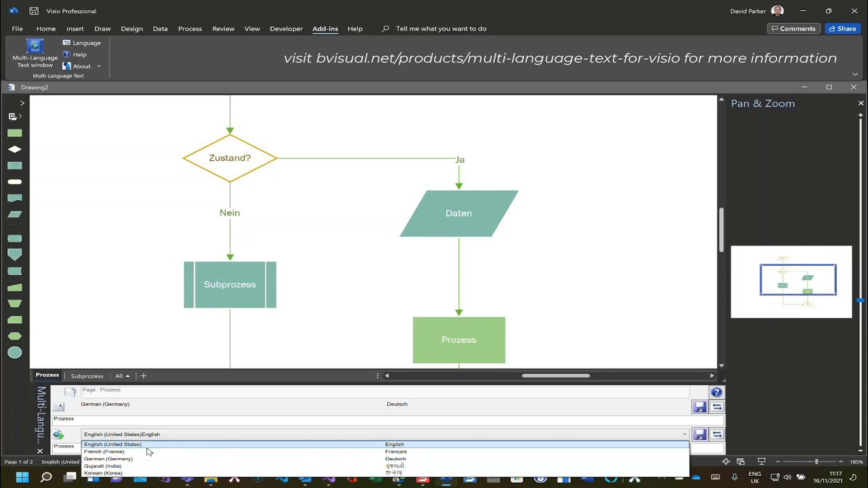Click the Ja connector label

pyautogui.click(x=460, y=160)
